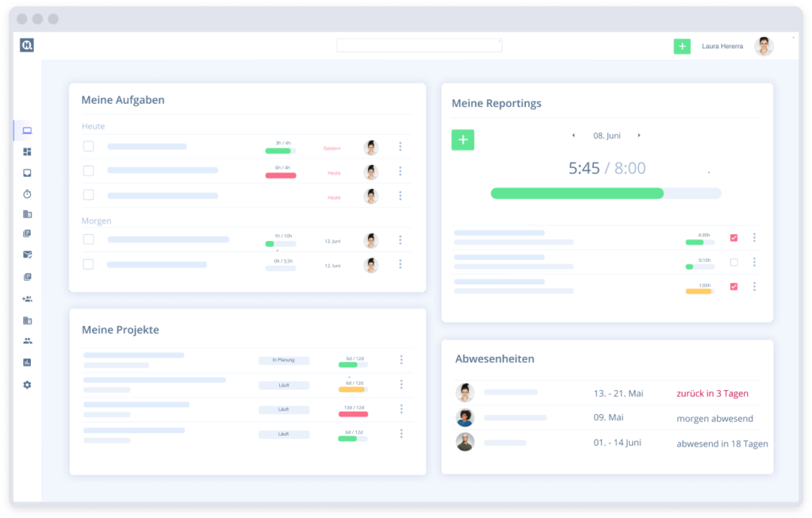Open the mail check icon in sidebar
Image resolution: width=812 pixels, height=518 pixels.
(28, 255)
